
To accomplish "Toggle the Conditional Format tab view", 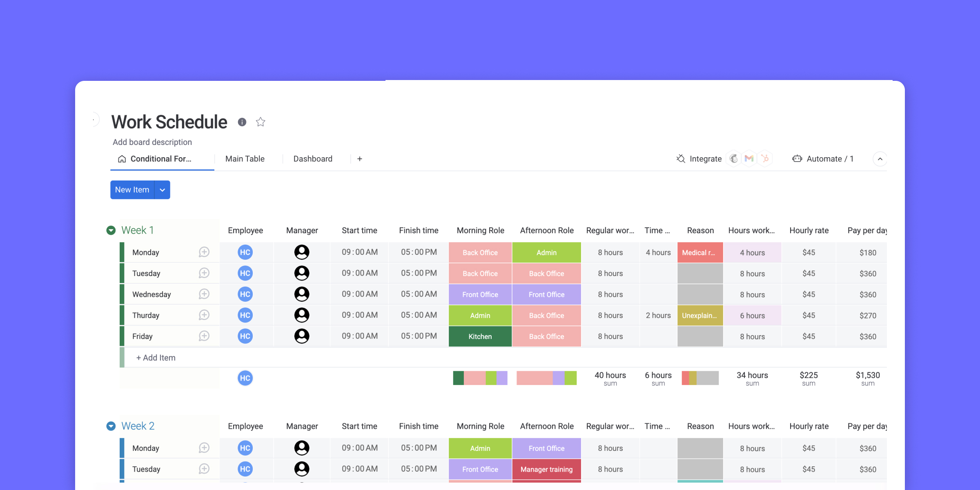I will [161, 158].
